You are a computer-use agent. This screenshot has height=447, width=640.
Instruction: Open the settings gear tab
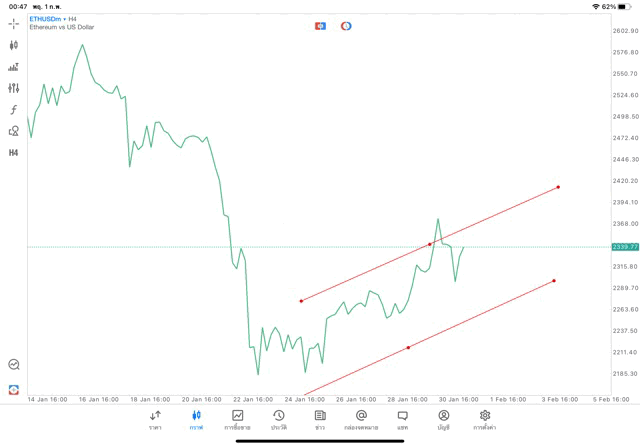click(484, 420)
